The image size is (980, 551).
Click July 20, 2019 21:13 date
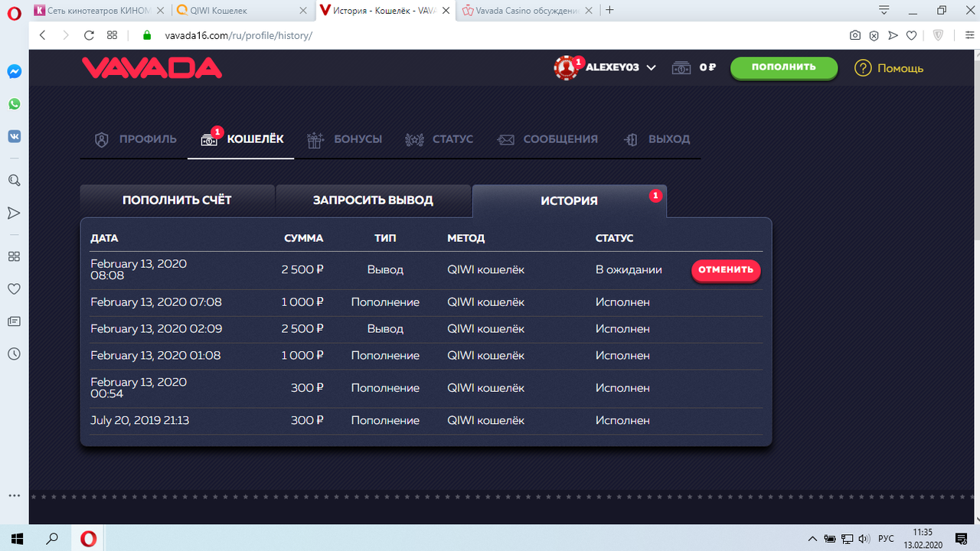(139, 420)
